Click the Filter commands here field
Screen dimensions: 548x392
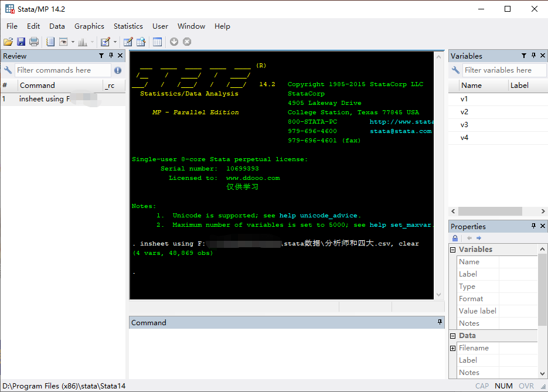click(x=63, y=70)
